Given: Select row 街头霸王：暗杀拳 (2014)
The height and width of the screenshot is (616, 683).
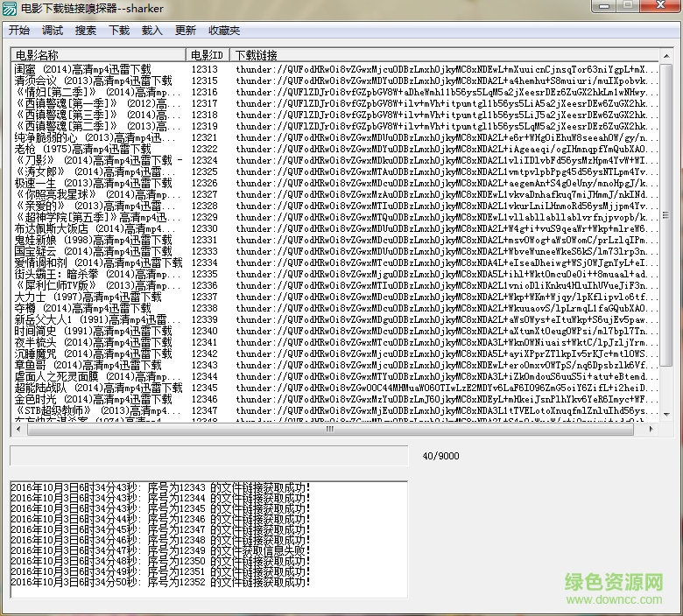Looking at the screenshot, I should pos(335,274).
